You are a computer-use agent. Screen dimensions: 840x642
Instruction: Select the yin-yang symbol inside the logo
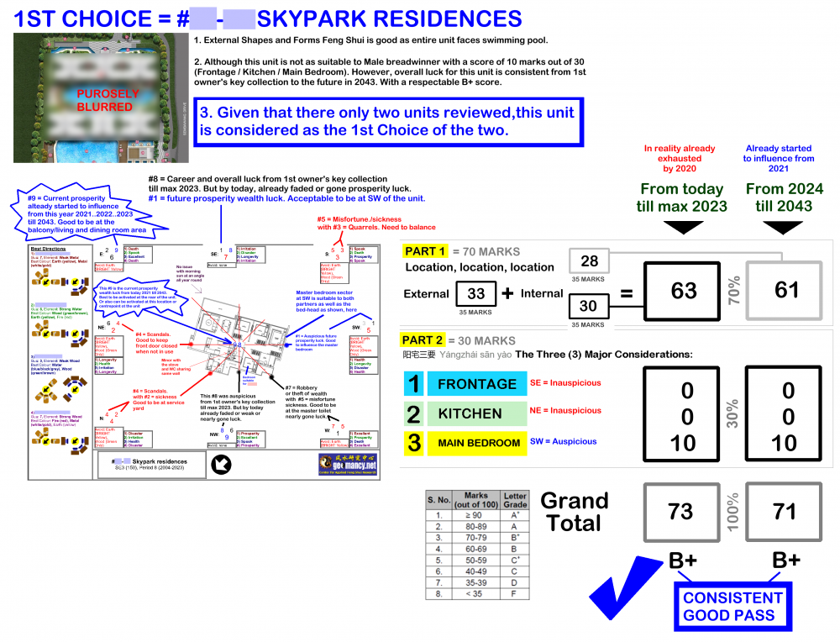point(326,463)
